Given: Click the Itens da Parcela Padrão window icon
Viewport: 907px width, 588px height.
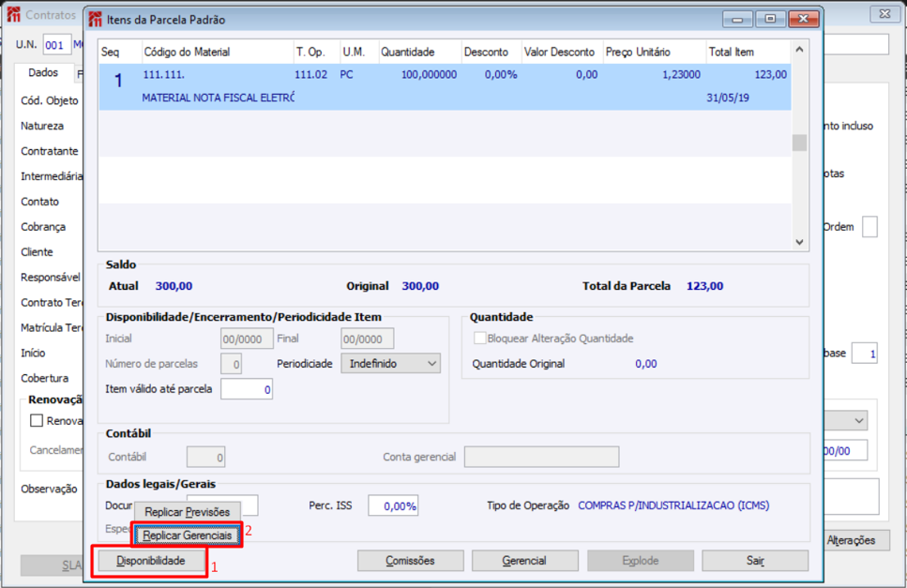Looking at the screenshot, I should click(x=96, y=20).
